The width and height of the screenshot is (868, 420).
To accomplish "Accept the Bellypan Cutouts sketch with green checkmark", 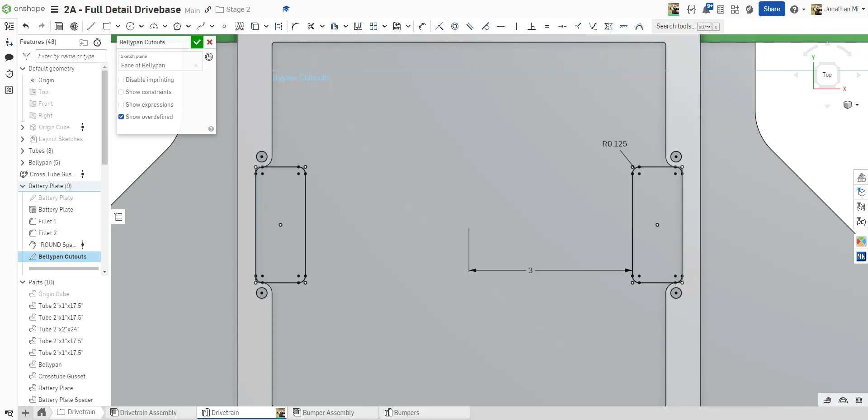I will pyautogui.click(x=197, y=42).
